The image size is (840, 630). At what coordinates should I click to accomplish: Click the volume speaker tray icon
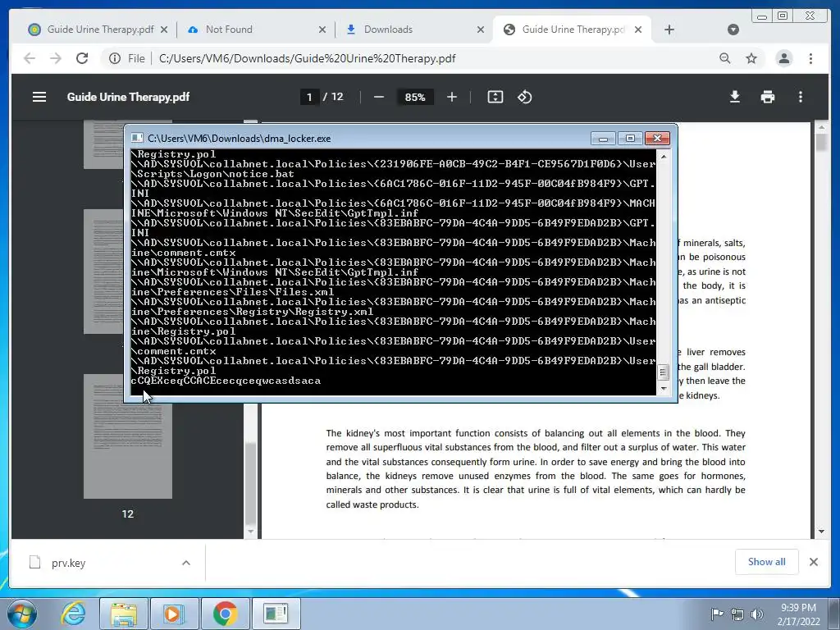[x=757, y=614]
